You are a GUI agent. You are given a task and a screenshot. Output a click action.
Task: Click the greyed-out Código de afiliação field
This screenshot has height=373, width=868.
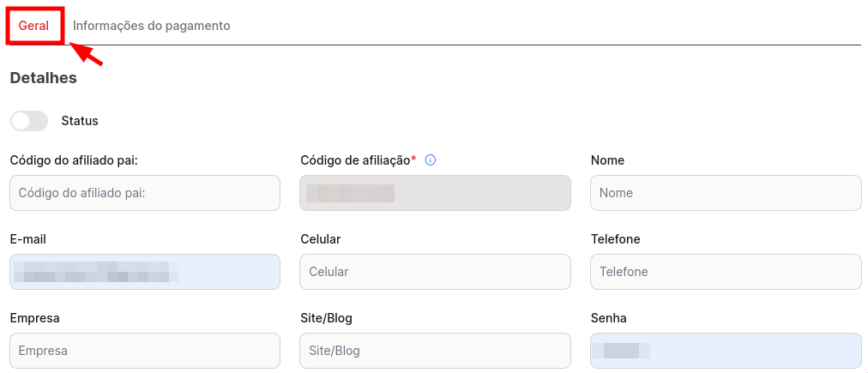[x=435, y=193]
